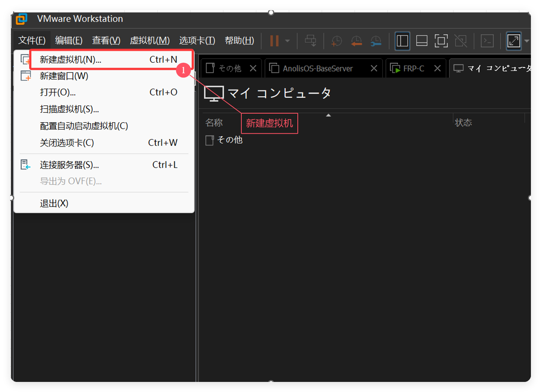Open stretch display dropdown arrow
This screenshot has width=541, height=392.
click(x=527, y=41)
